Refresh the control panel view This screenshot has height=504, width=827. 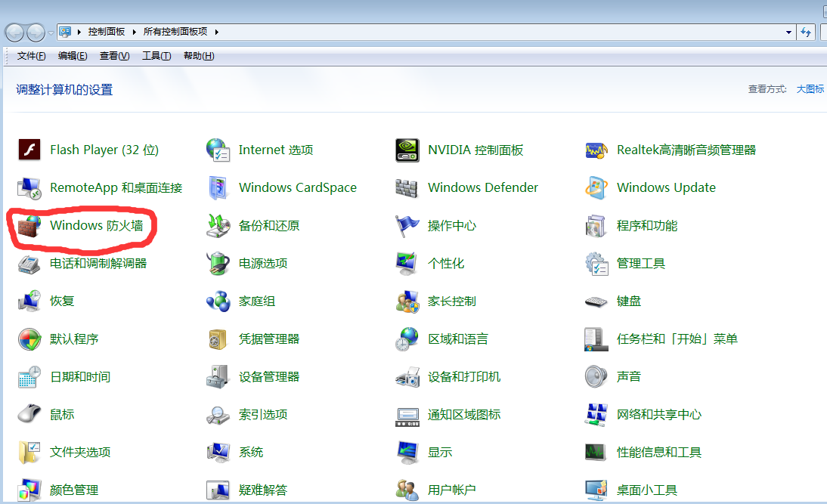tap(805, 32)
